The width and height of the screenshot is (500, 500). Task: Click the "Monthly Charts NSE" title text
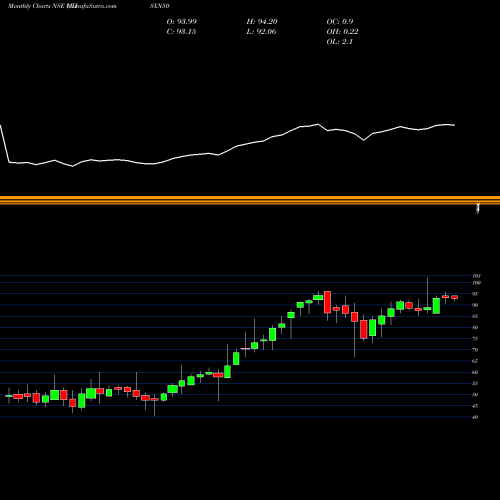(x=37, y=6)
